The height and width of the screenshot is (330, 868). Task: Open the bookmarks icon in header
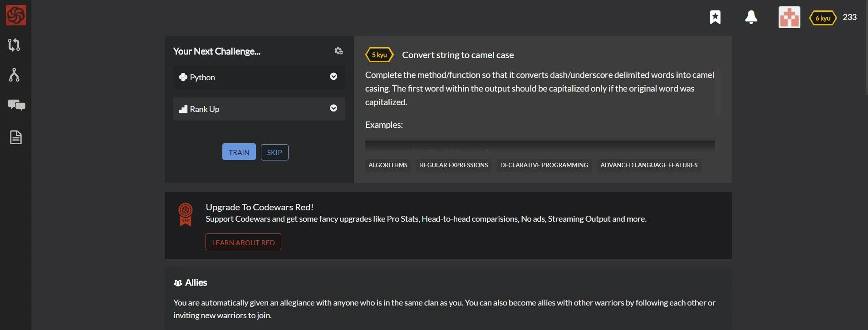coord(715,17)
